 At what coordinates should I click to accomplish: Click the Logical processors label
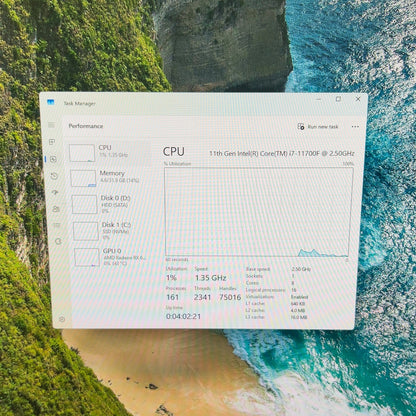pos(265,290)
